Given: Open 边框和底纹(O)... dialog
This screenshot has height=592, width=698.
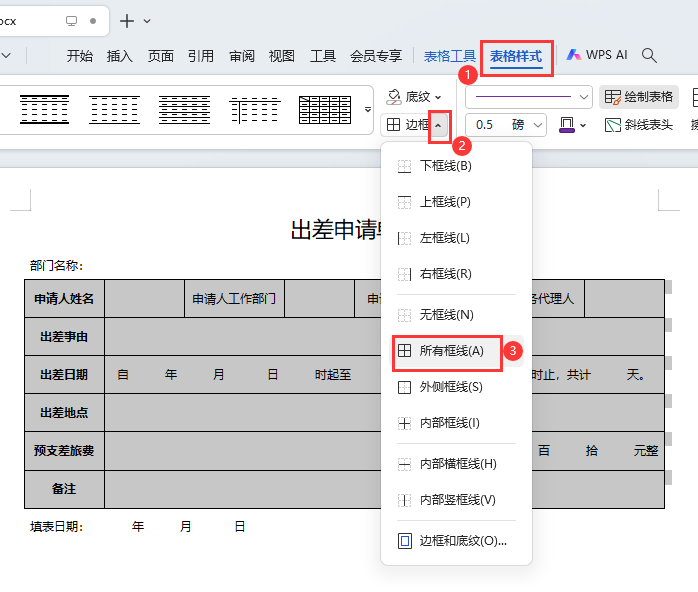Looking at the screenshot, I should pyautogui.click(x=456, y=541).
